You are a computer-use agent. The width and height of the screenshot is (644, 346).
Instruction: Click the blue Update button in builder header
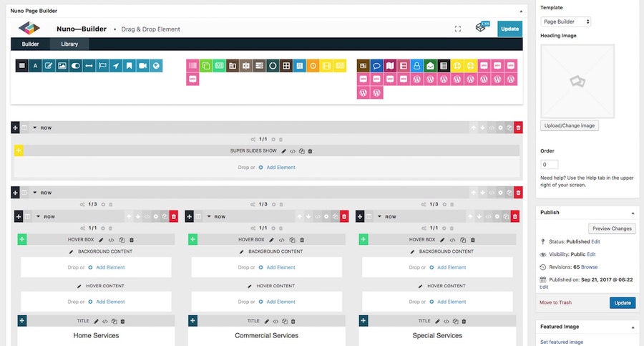(509, 29)
